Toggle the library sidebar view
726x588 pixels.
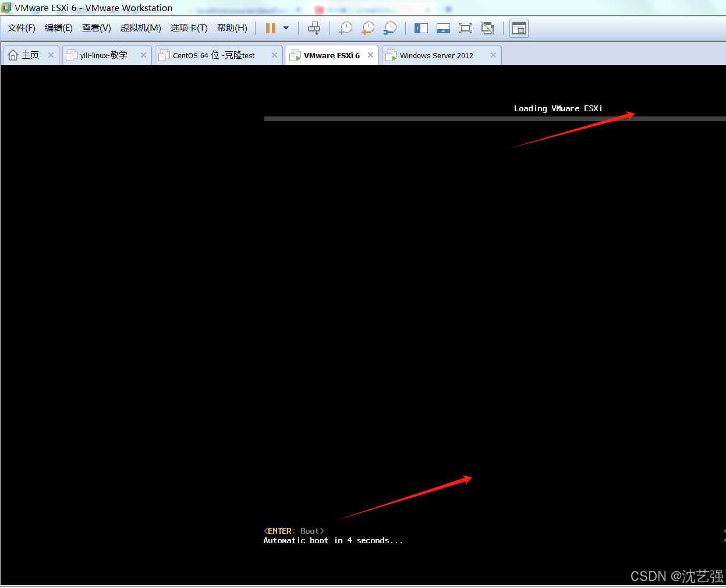point(421,28)
